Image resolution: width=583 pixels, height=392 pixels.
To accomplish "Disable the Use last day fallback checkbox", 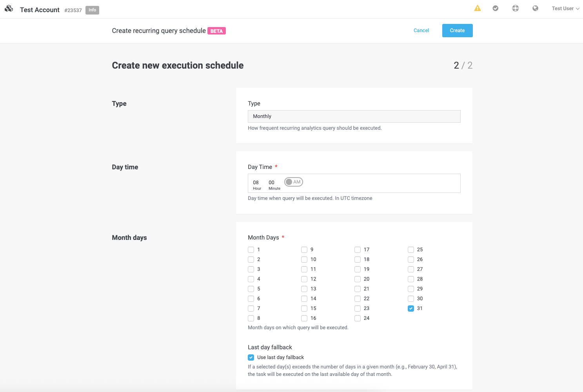I will click(251, 357).
